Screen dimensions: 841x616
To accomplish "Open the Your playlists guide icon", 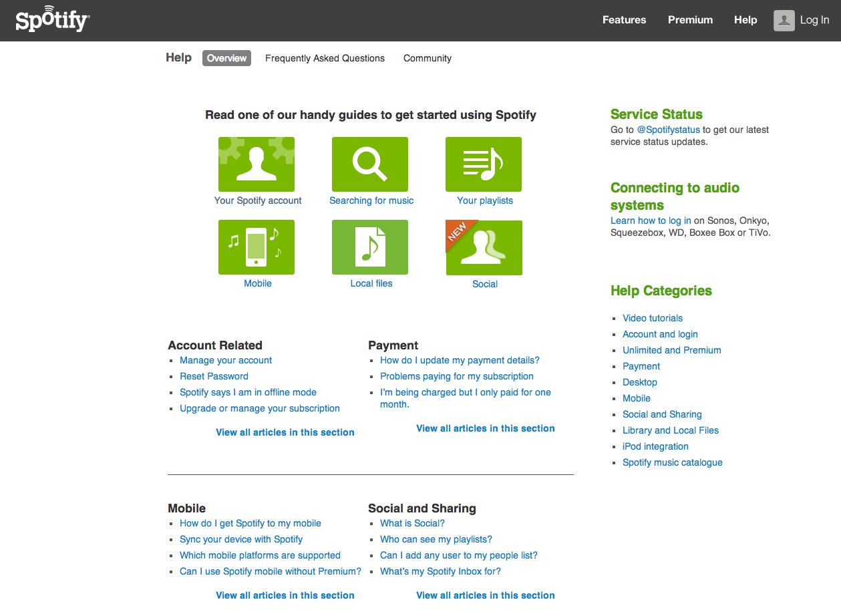I will point(484,164).
